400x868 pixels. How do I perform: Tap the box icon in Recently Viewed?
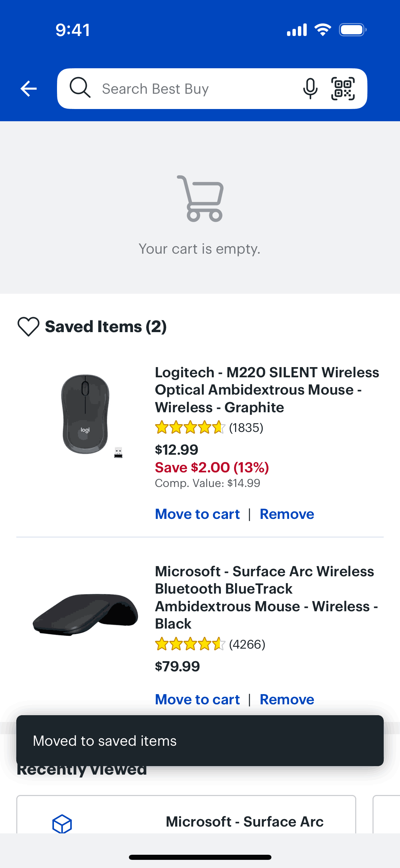(x=62, y=824)
